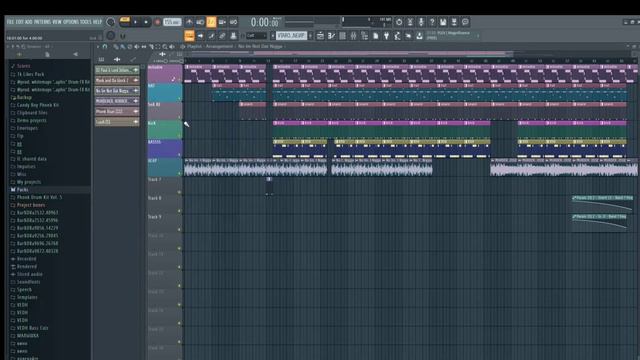Open the FILE menu

10,22
